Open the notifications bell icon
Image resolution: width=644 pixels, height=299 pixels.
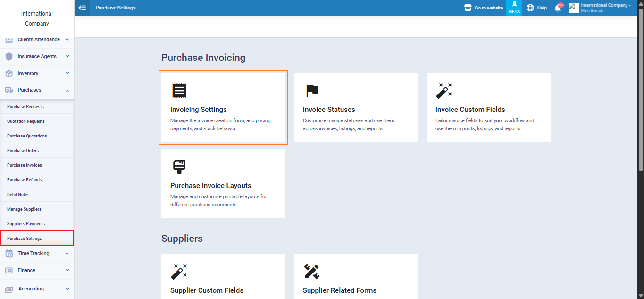[x=558, y=8]
